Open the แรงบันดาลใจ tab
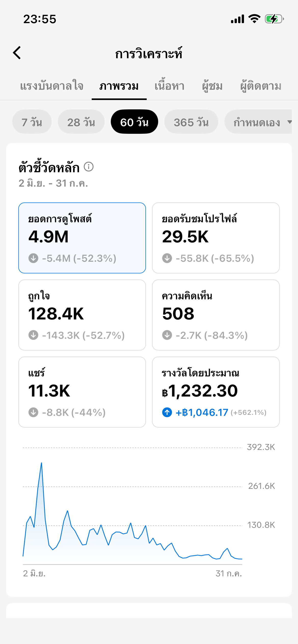 (x=52, y=86)
